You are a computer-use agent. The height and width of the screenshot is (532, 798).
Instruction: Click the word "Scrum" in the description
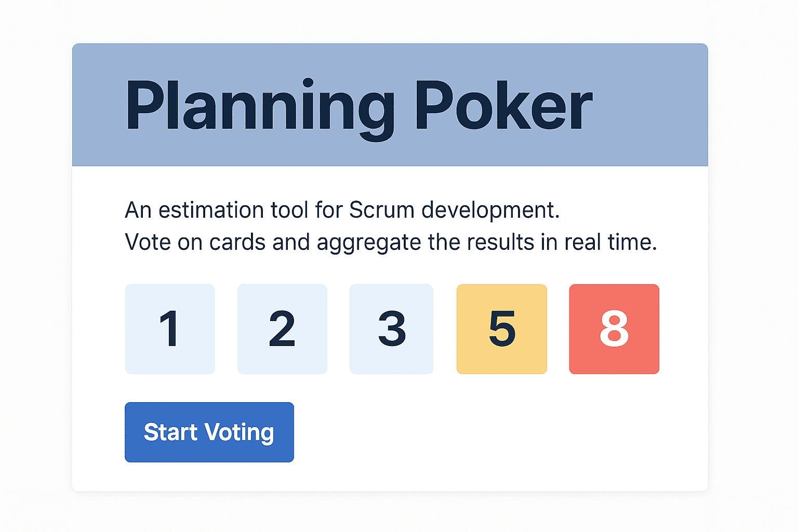[381, 210]
